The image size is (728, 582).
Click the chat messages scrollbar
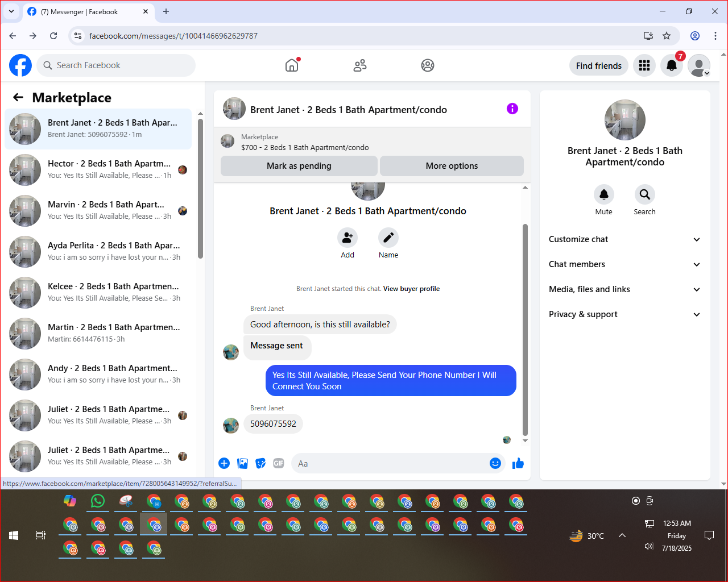[525, 330]
